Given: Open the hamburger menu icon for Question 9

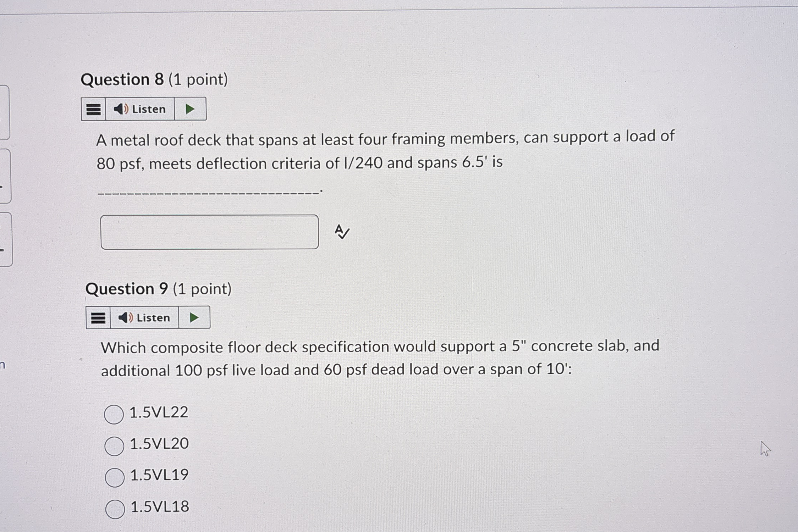Looking at the screenshot, I should click(99, 317).
